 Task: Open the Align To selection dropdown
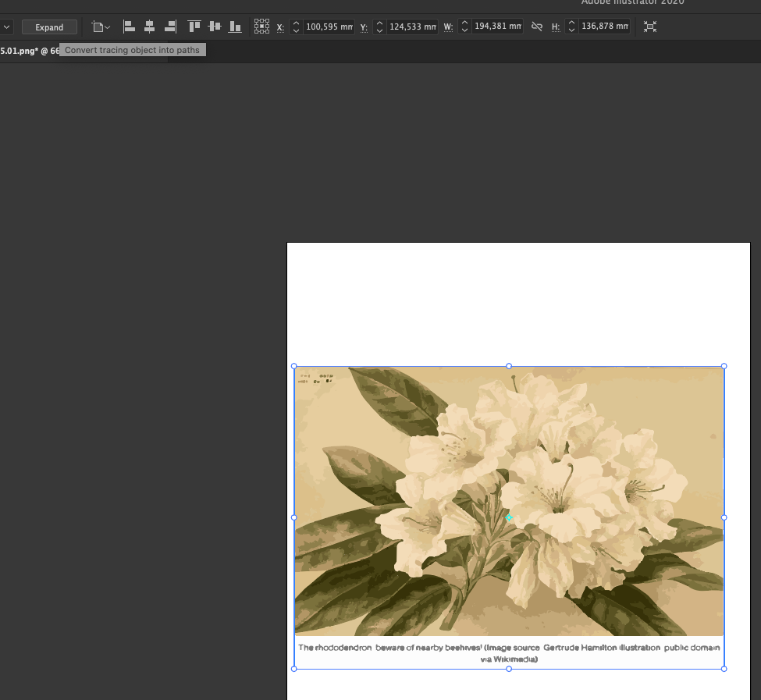[x=101, y=27]
